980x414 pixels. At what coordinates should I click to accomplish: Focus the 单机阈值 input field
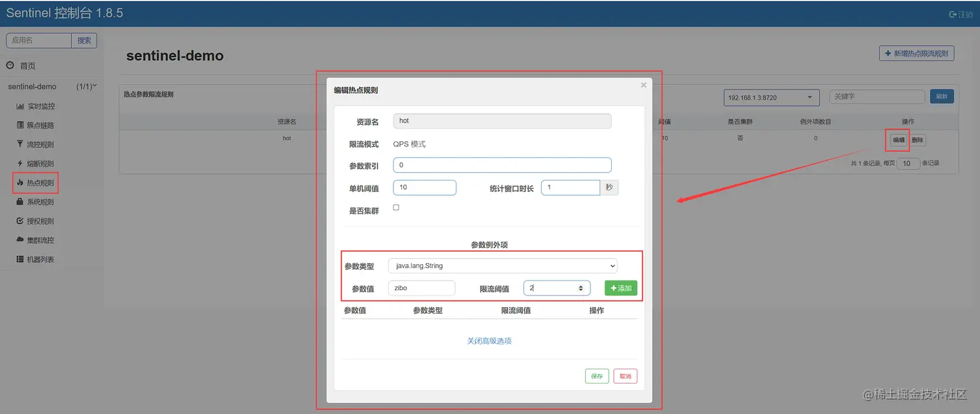tap(425, 187)
